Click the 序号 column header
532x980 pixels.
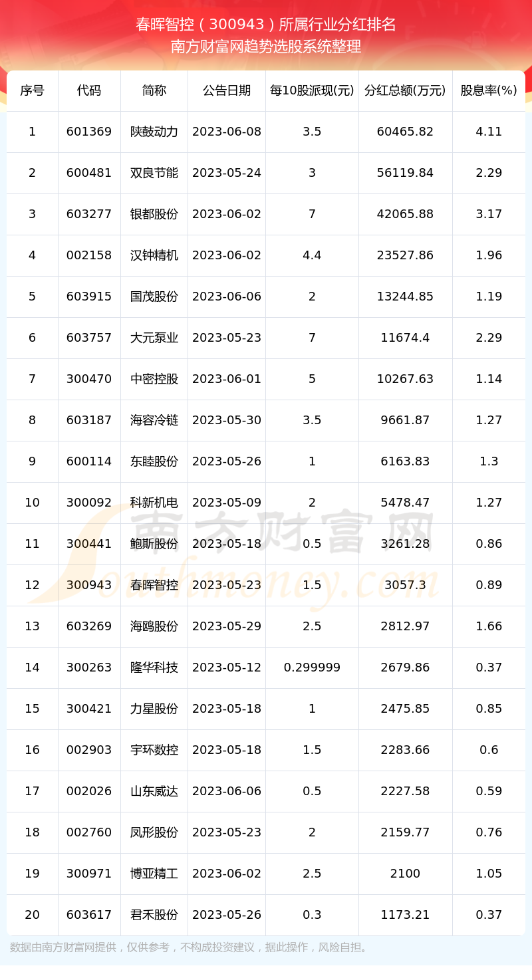(x=32, y=90)
